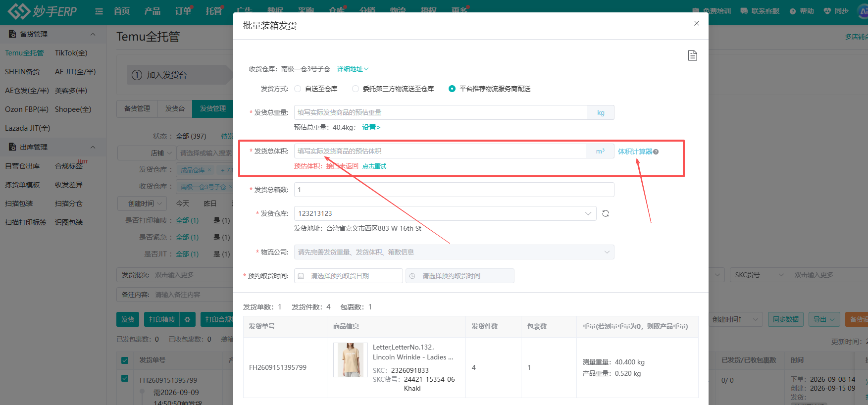Screen dimensions: 868x405
Task: Click the clock icon in 预约取货时间 field
Action: pyautogui.click(x=412, y=276)
